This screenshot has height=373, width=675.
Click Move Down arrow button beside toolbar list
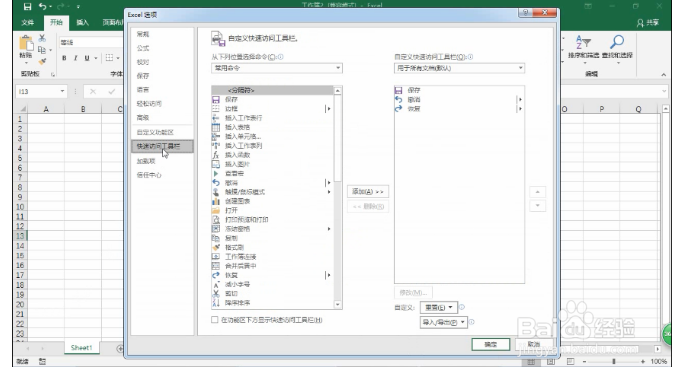coord(537,206)
